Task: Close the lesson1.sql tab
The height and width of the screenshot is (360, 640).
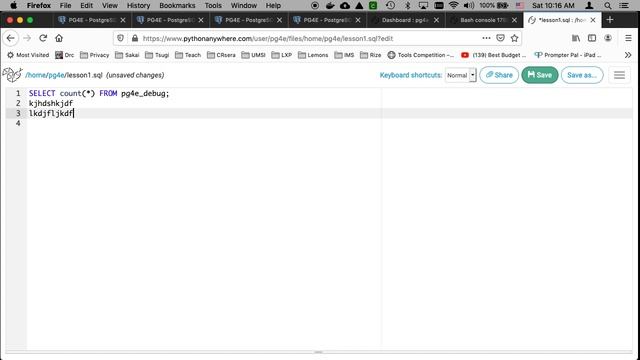Action: [593, 20]
